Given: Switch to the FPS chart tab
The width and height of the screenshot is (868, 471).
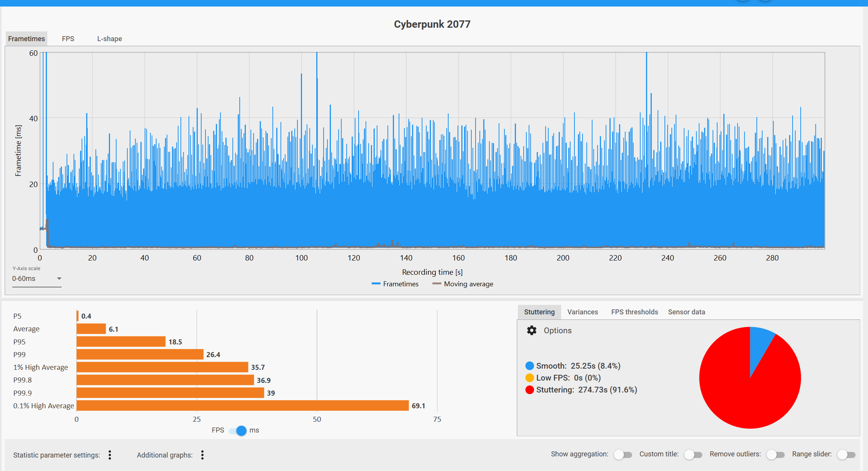Looking at the screenshot, I should tap(68, 39).
